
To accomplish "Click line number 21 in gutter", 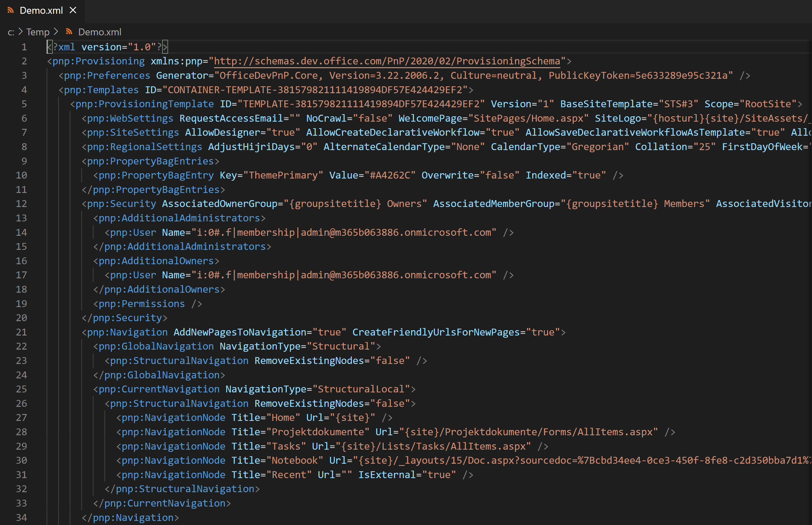I will click(21, 332).
